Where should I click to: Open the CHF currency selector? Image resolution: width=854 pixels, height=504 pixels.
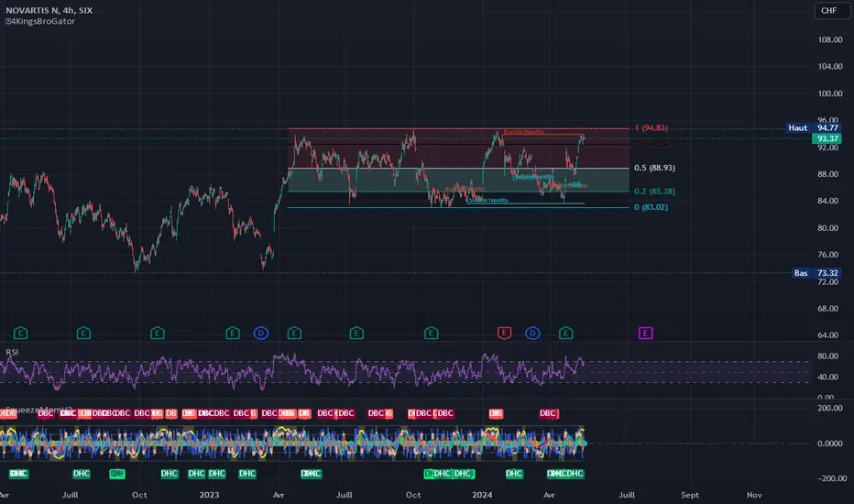tap(829, 10)
